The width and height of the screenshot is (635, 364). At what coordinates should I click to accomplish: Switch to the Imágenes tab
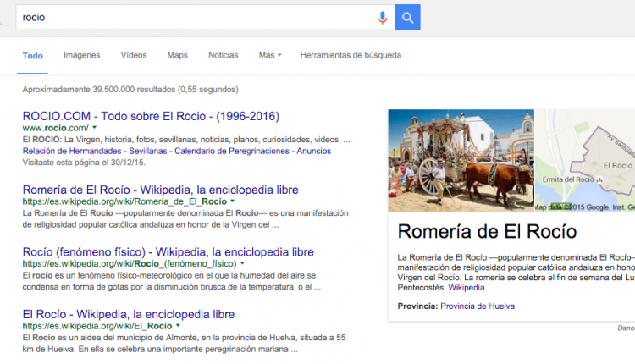(81, 55)
